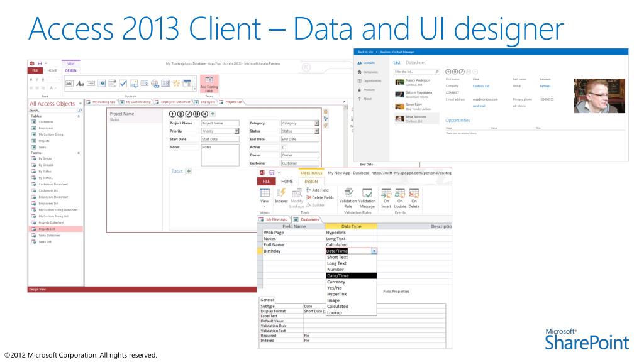Viewport: 644px width, 362px height.
Task: Collapse the Tables group in navigation pane
Action: click(79, 116)
